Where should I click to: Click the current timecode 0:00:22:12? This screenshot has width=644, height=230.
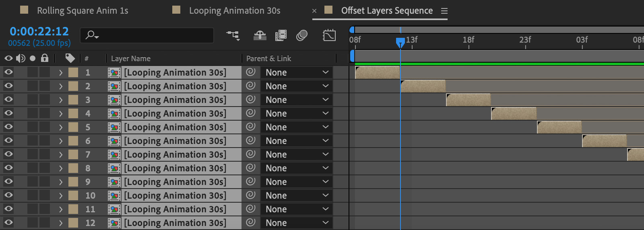[39, 31]
